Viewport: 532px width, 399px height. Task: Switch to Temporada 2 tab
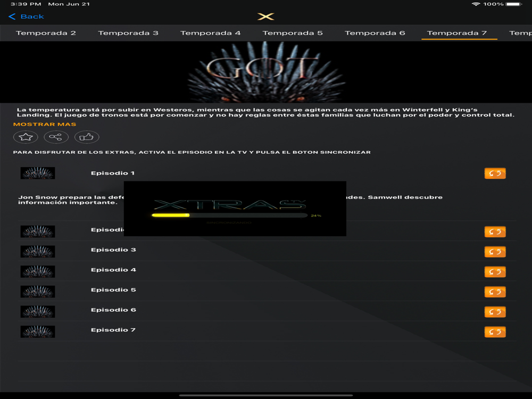pos(46,33)
